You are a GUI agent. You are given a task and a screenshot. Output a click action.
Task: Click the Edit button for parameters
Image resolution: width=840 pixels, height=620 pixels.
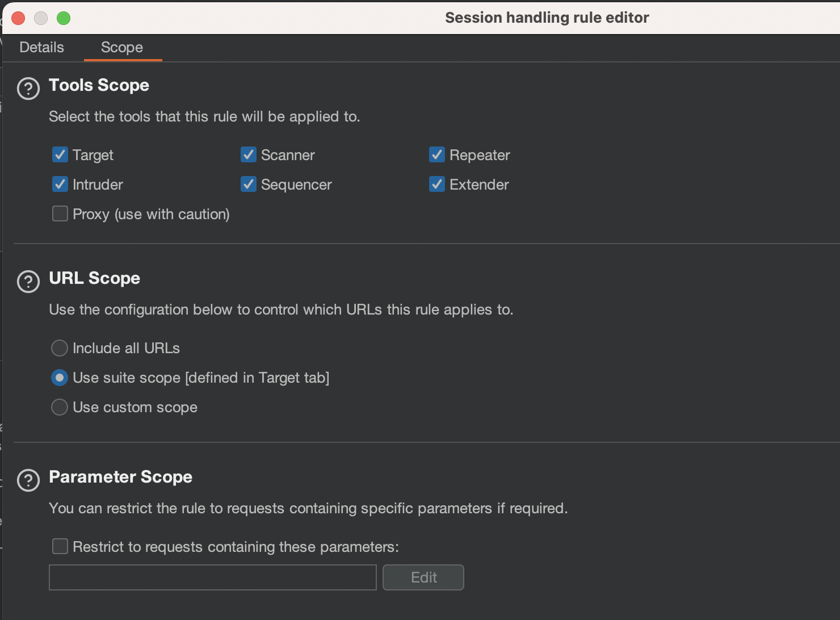(423, 577)
